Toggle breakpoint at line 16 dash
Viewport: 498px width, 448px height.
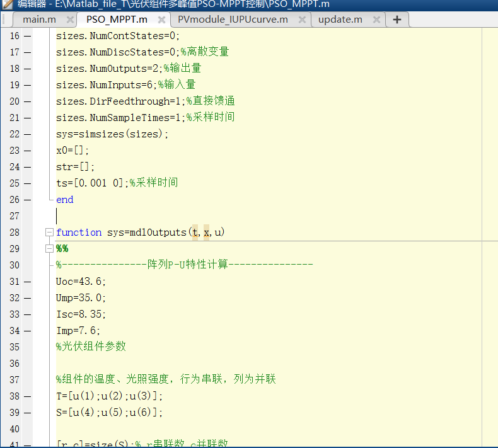click(27, 36)
